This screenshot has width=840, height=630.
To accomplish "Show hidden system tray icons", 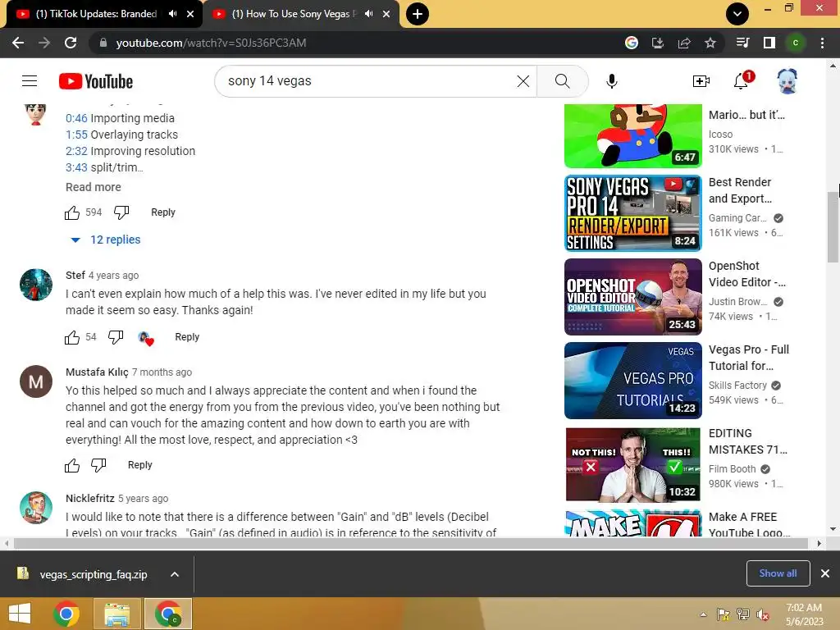I will tap(703, 614).
